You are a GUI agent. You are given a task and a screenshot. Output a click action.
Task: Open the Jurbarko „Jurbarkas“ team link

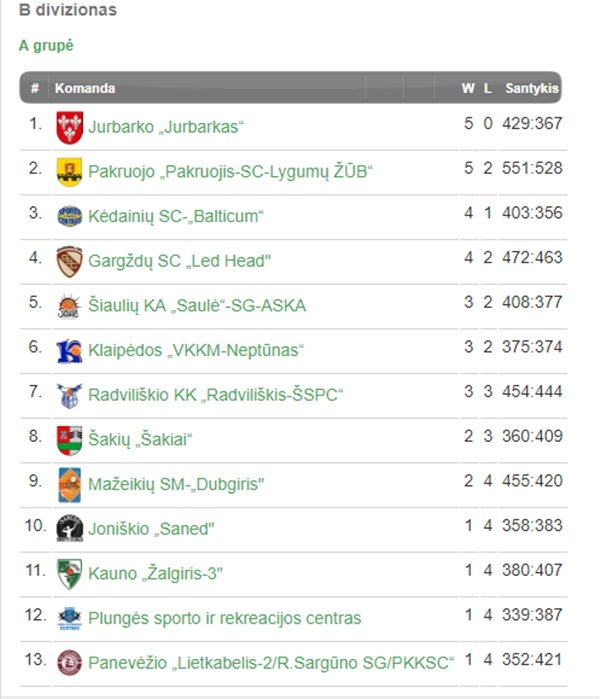coord(166,127)
